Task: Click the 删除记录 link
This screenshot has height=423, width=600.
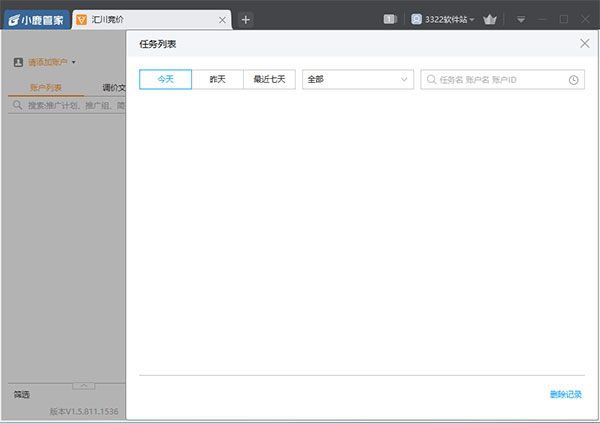Action: coord(565,394)
